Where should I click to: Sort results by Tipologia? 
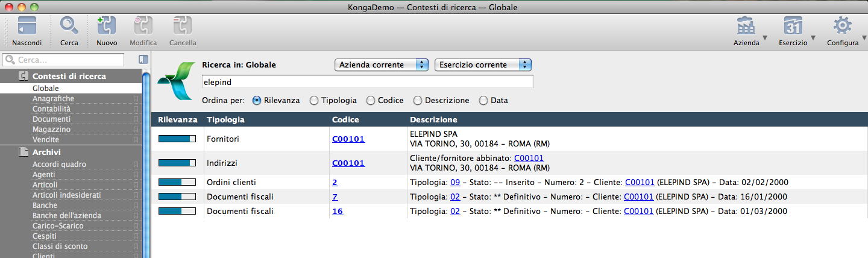314,101
